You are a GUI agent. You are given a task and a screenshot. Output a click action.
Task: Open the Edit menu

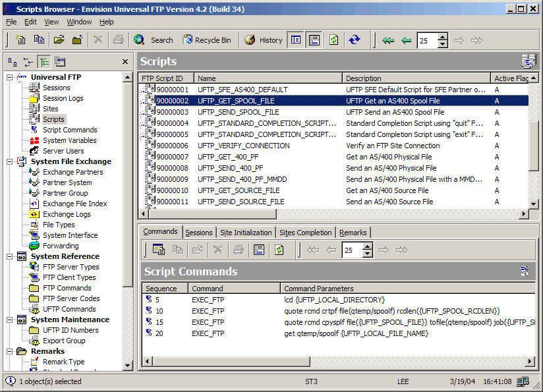(x=30, y=22)
